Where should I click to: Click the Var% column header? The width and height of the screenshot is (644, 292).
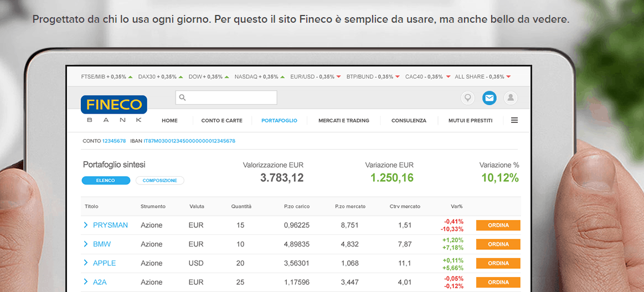456,206
